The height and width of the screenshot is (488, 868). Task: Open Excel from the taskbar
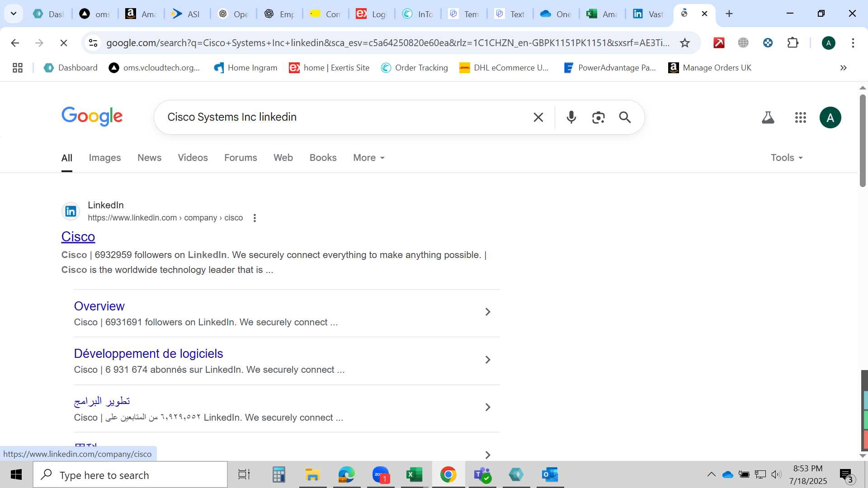click(414, 475)
